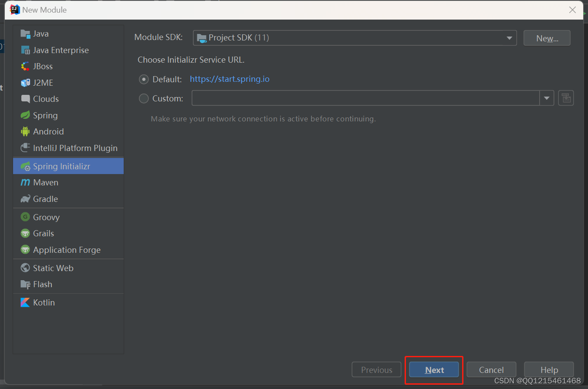This screenshot has width=588, height=389.
Task: Click the J2ME icon
Action: [x=25, y=83]
